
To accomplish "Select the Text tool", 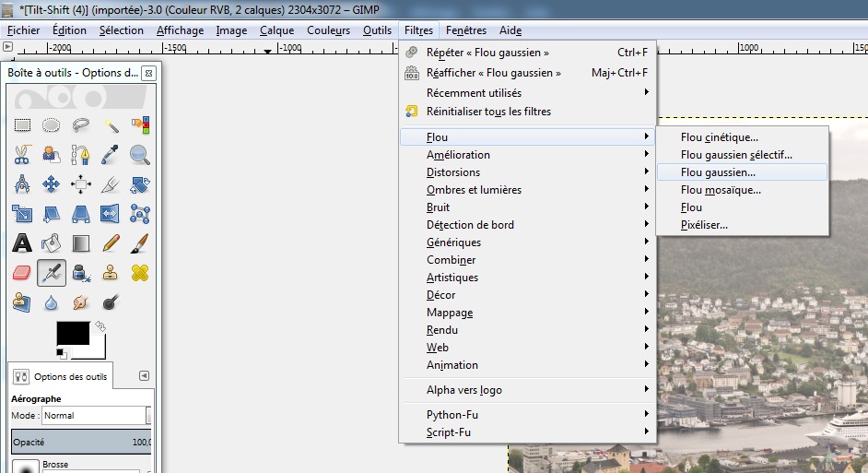I will pyautogui.click(x=22, y=243).
